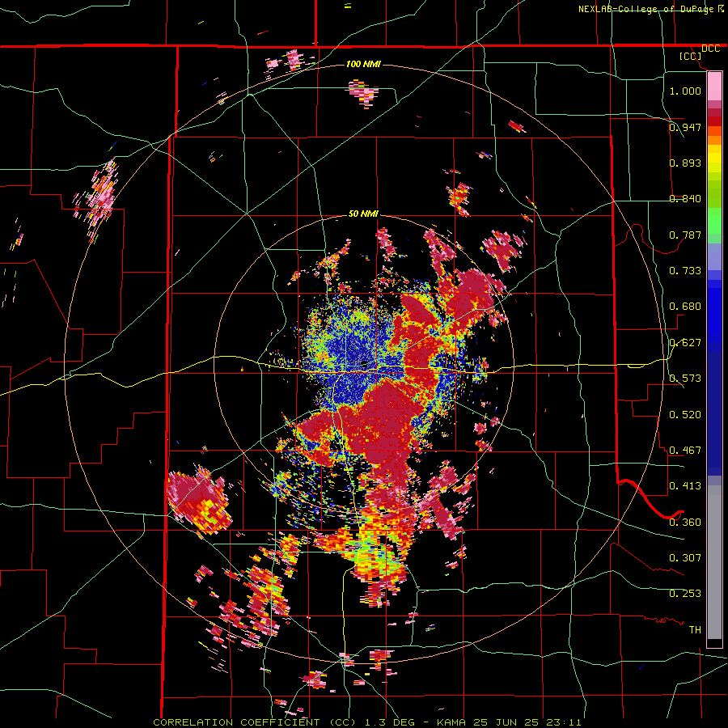Screen dimensions: 728x728
Task: Select the 0.413 legend value
Action: click(x=685, y=486)
